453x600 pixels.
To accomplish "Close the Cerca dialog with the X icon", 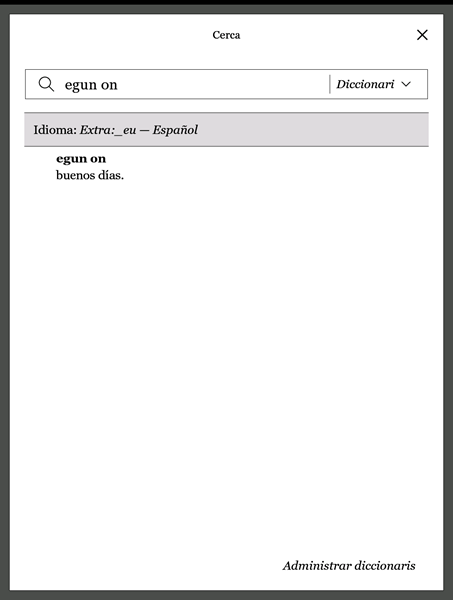I will coord(422,35).
